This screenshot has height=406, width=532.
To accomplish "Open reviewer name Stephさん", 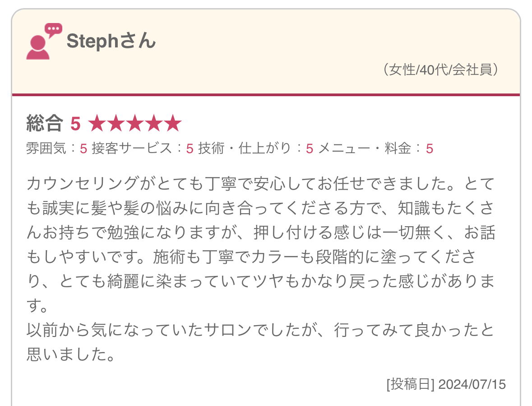I will [x=111, y=42].
